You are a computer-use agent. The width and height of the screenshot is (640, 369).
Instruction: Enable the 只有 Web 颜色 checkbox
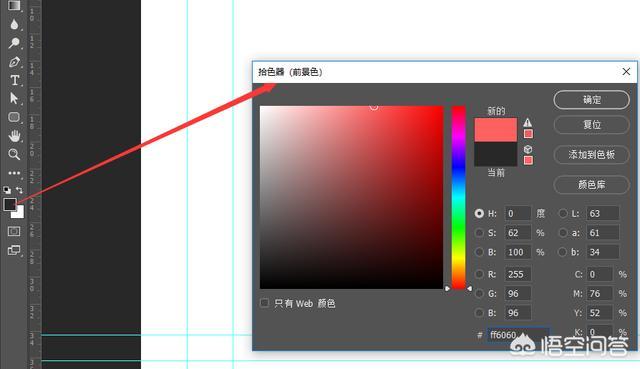click(264, 303)
